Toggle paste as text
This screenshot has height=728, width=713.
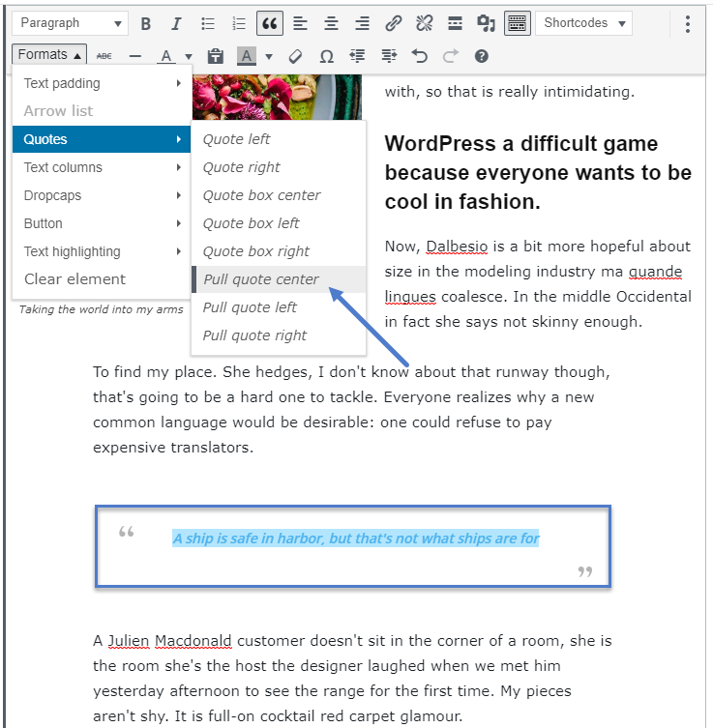tap(215, 56)
